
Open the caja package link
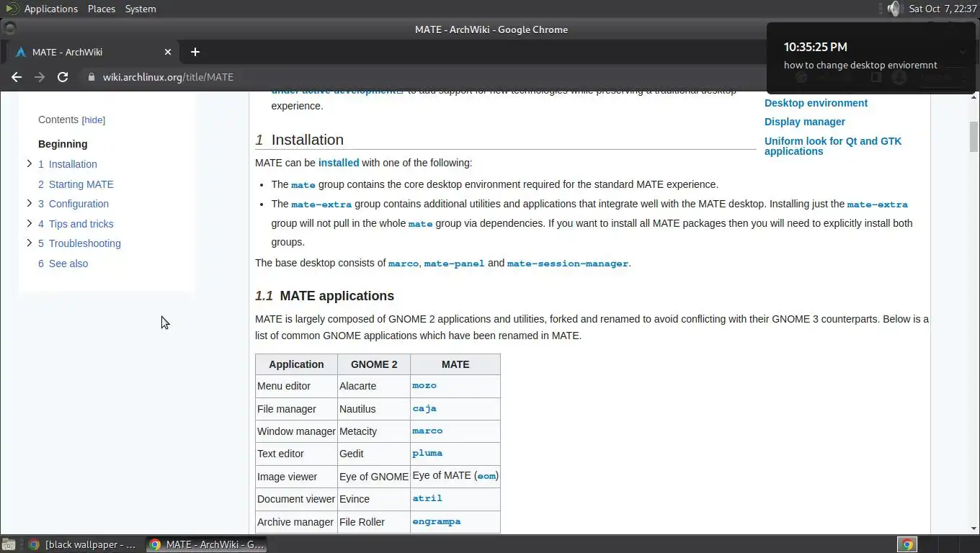(424, 408)
